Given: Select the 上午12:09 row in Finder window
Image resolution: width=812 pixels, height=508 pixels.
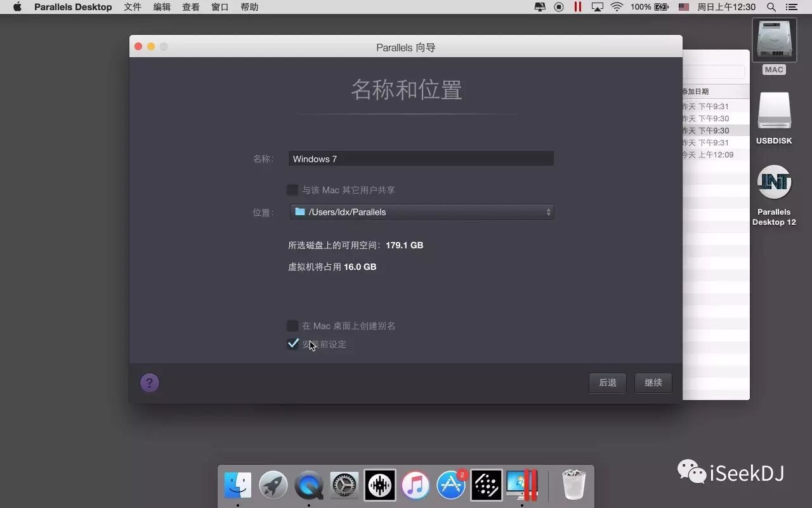Looking at the screenshot, I should click(x=716, y=155).
